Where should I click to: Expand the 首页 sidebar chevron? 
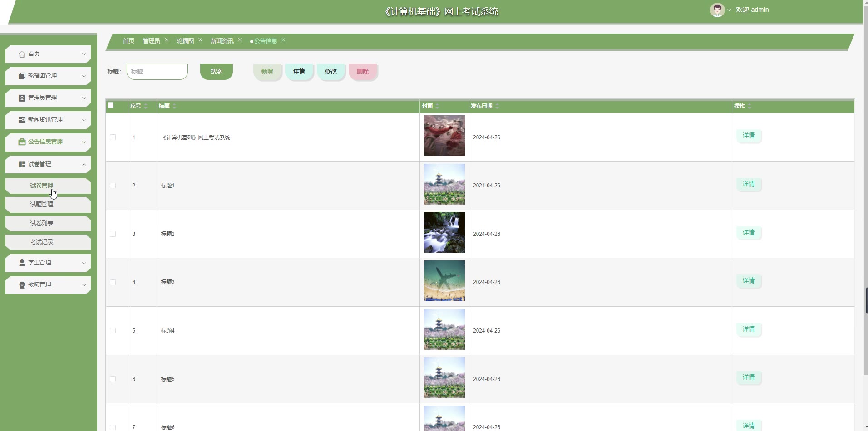coord(84,54)
